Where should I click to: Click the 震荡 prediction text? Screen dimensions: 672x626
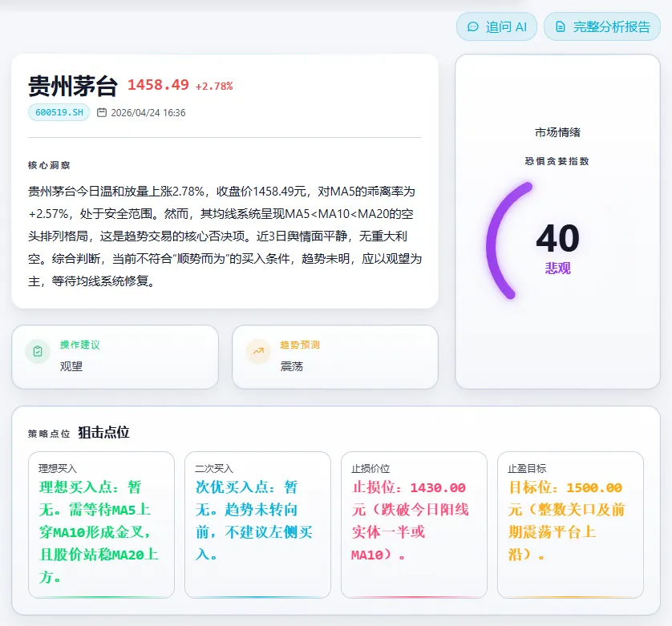coord(291,366)
